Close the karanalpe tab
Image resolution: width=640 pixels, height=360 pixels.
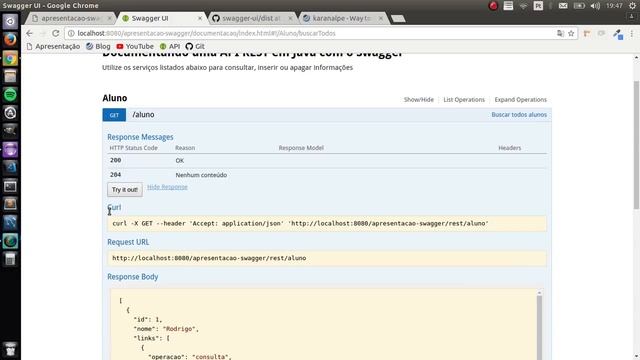[380, 18]
